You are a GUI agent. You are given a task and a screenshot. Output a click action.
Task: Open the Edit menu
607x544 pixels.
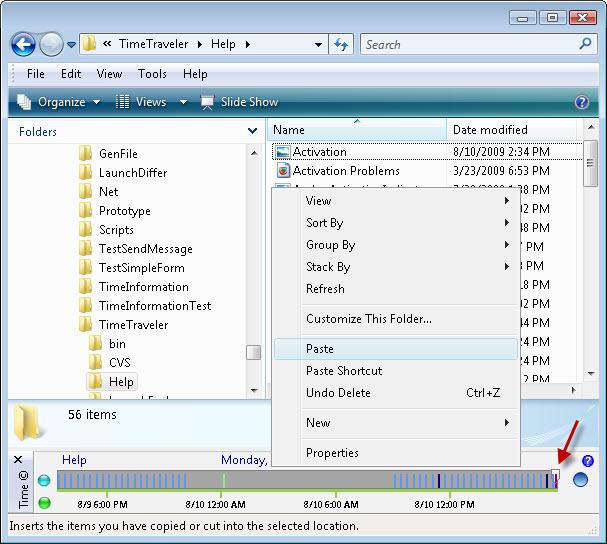click(x=71, y=74)
